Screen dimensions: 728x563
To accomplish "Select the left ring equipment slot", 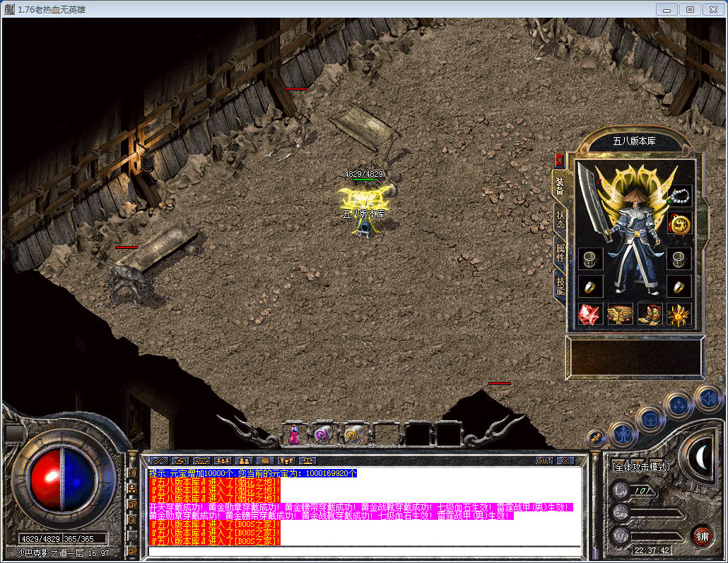I will tap(590, 286).
